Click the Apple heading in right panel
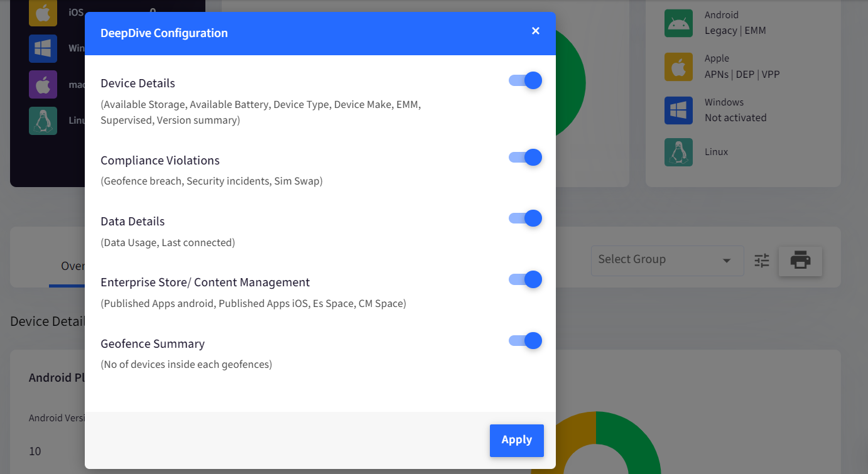868x474 pixels. (717, 58)
